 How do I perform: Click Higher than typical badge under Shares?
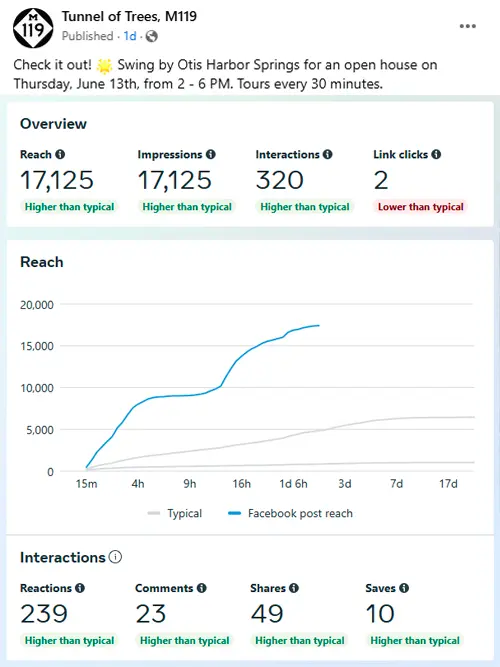coord(300,641)
